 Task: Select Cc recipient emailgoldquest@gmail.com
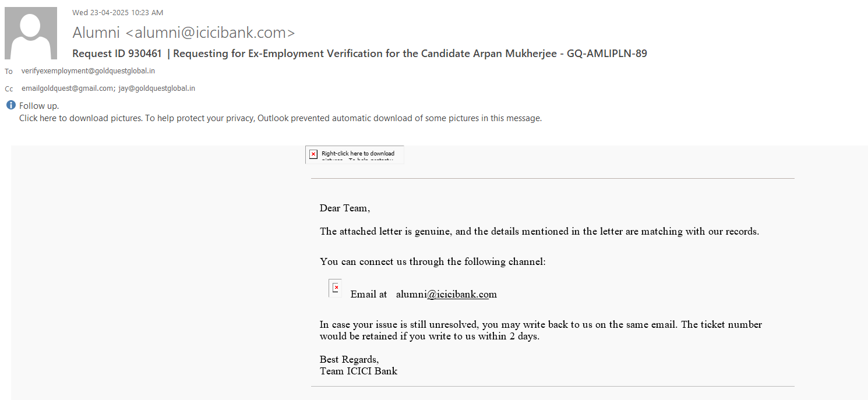[x=67, y=89]
